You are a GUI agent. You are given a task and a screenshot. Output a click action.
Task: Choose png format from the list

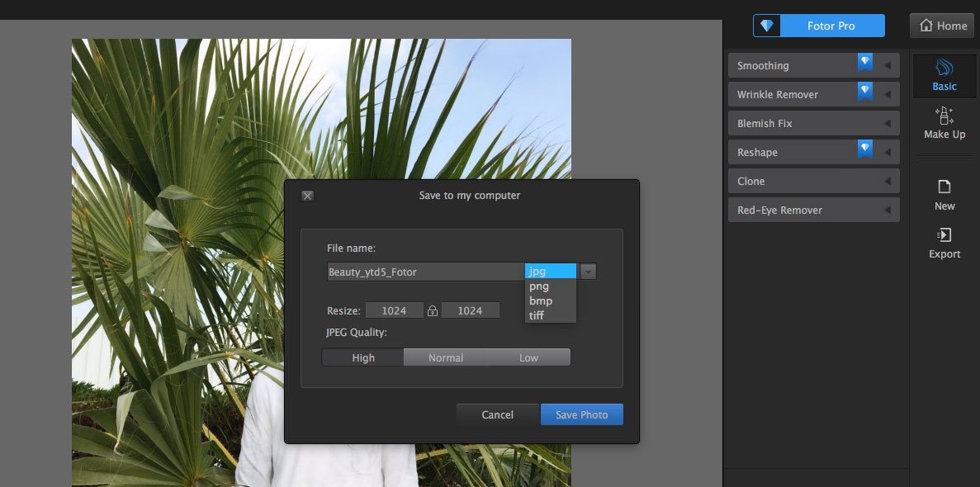pyautogui.click(x=551, y=286)
